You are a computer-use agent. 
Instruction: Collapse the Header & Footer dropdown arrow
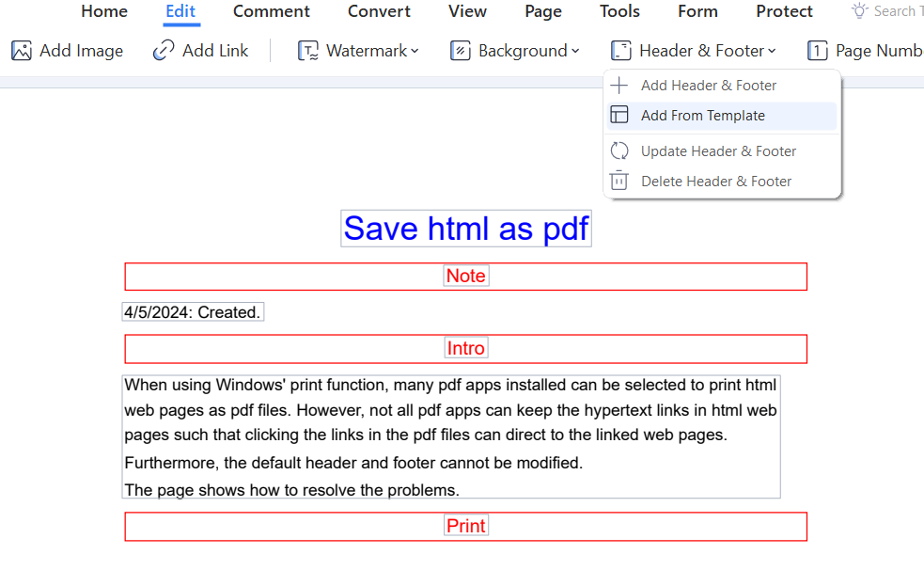tap(772, 52)
